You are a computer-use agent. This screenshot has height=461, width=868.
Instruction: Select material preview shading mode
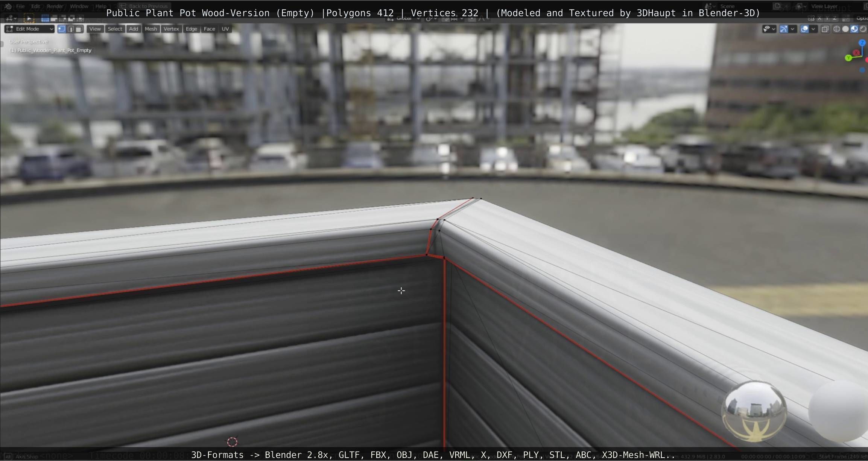pyautogui.click(x=854, y=29)
